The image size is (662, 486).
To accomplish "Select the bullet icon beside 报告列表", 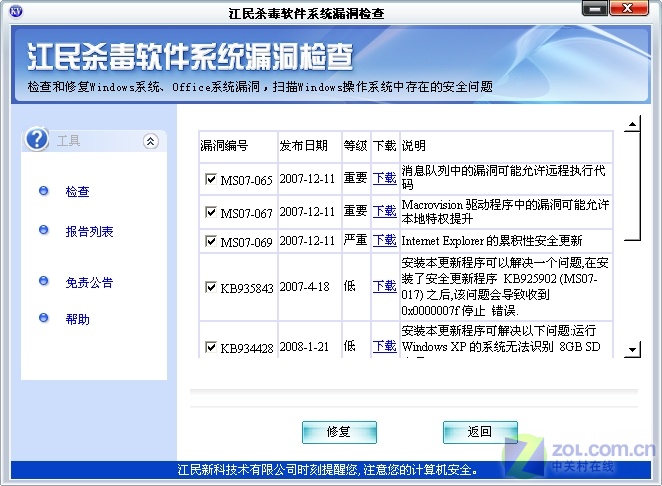I will 43,230.
